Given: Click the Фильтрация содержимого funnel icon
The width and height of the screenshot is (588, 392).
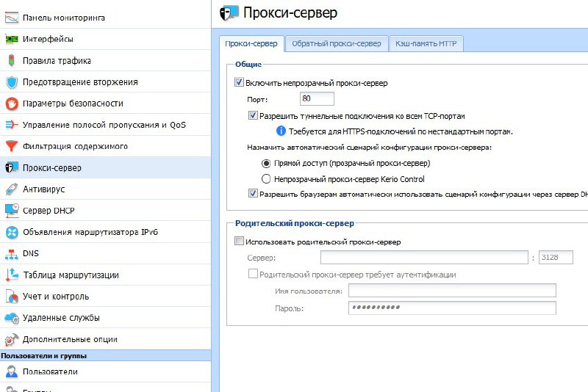Looking at the screenshot, I should (x=12, y=146).
